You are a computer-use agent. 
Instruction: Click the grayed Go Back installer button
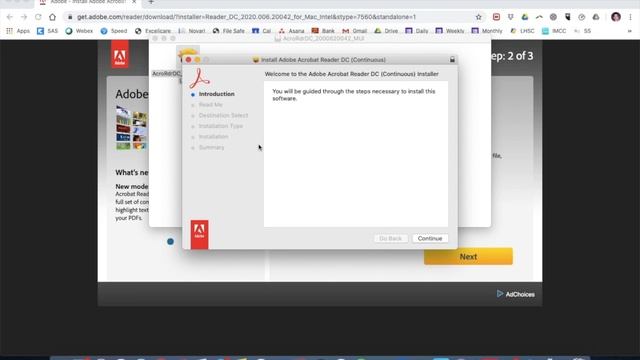point(391,238)
